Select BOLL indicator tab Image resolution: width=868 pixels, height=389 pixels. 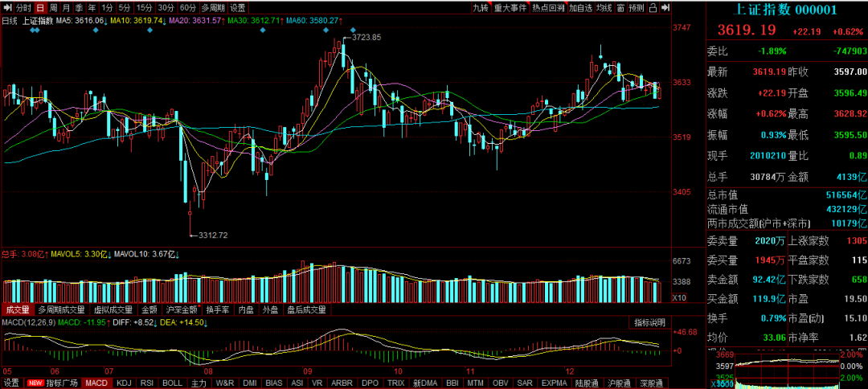coord(172,383)
